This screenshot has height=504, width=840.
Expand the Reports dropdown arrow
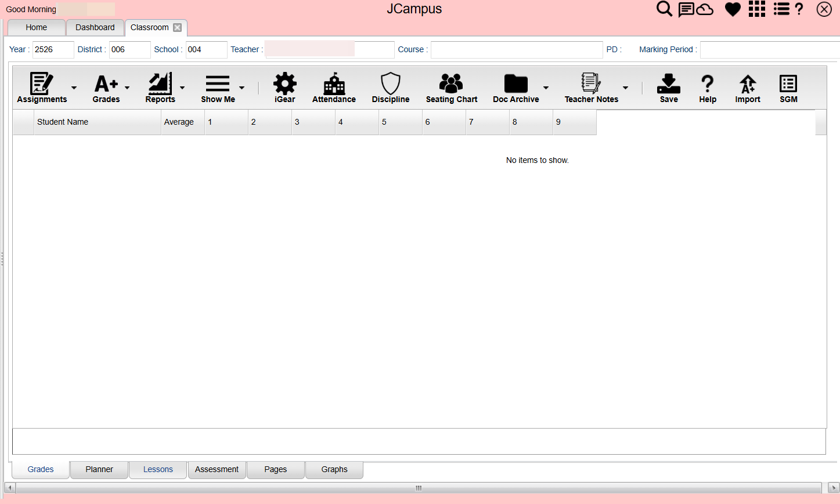pyautogui.click(x=182, y=88)
